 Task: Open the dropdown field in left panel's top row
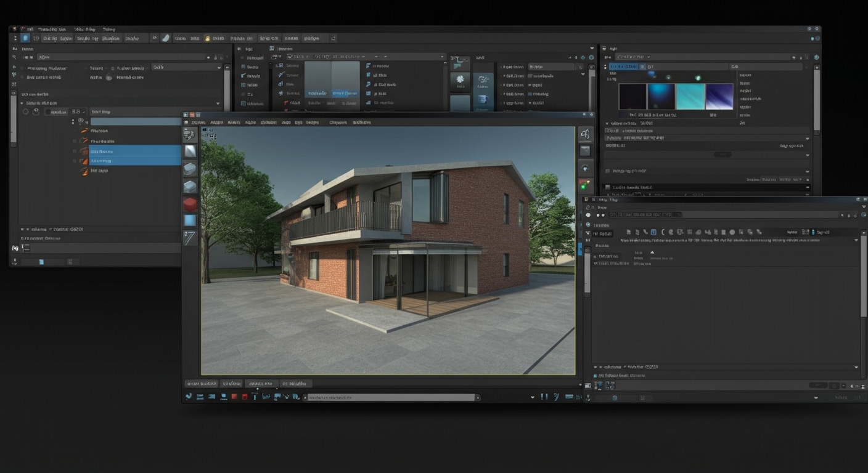tap(186, 67)
